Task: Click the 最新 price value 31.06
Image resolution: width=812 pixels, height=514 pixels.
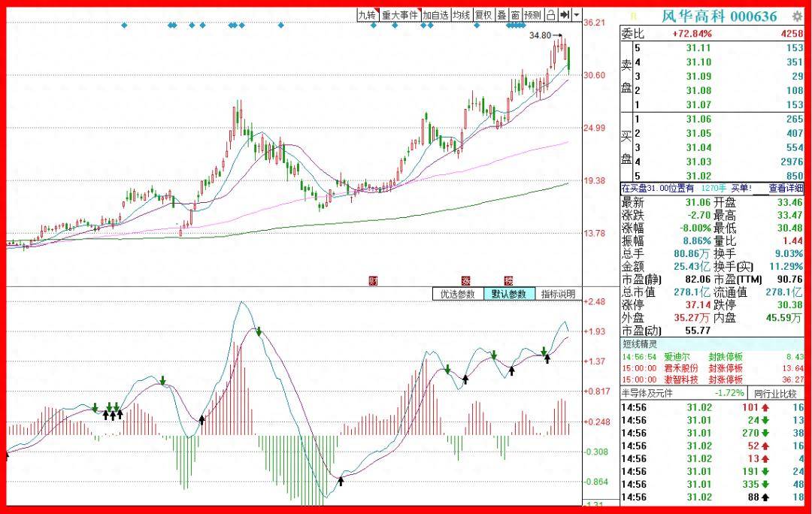Action: coord(698,202)
